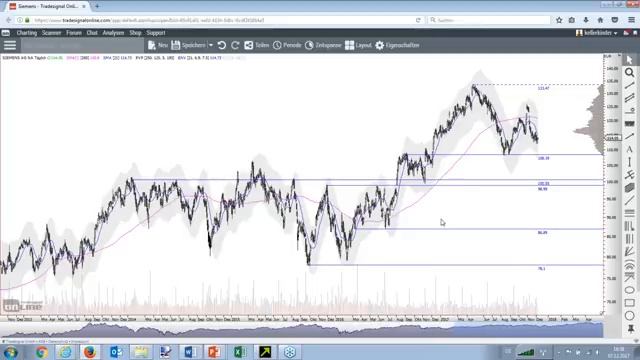Open Word from the taskbar
This screenshot has width=640, height=360.
(x=190, y=352)
